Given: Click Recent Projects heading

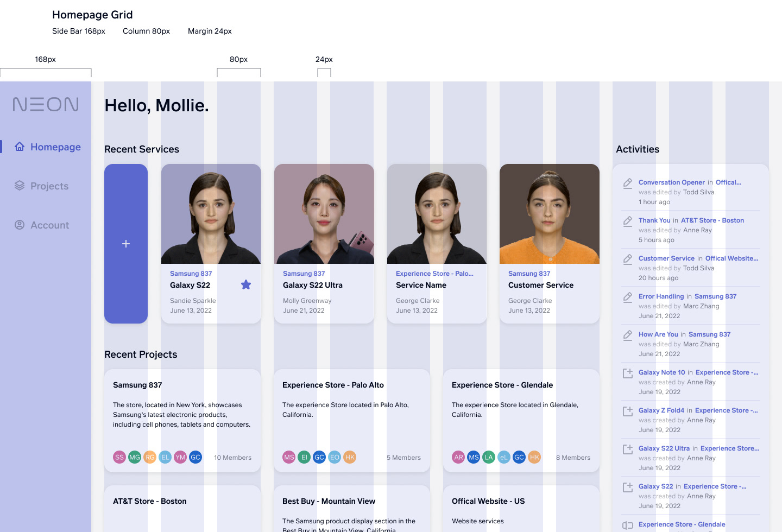Looking at the screenshot, I should pos(141,354).
